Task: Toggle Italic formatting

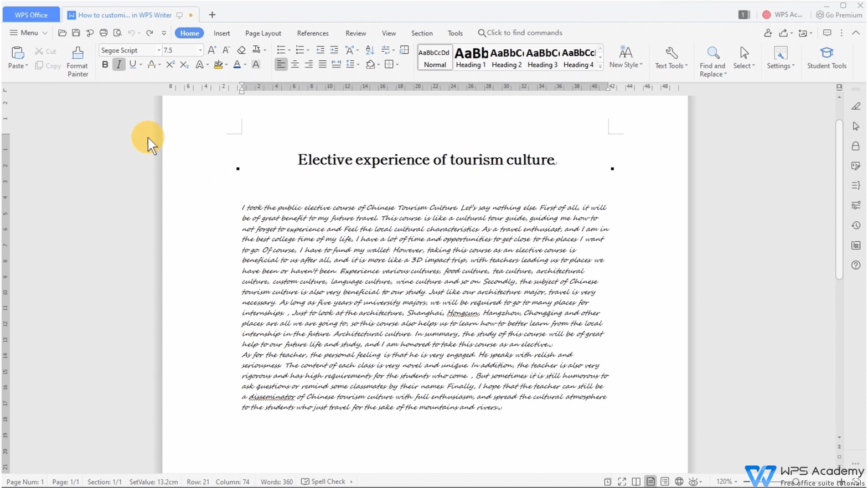Action: click(x=118, y=65)
